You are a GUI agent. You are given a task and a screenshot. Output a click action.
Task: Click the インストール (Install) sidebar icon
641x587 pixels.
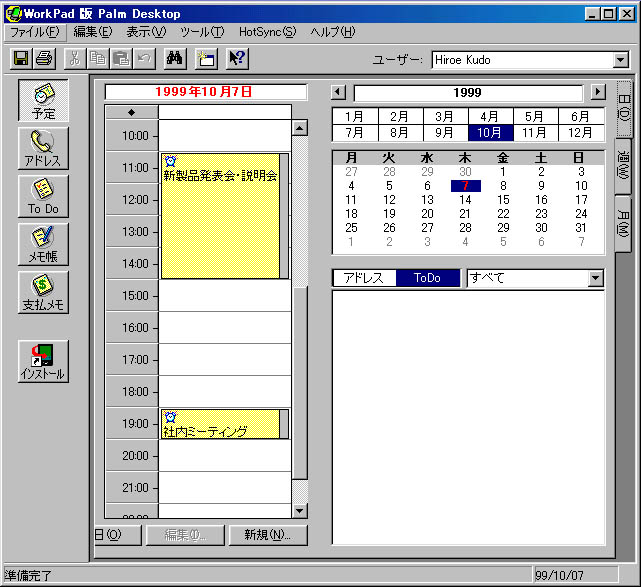tap(43, 362)
